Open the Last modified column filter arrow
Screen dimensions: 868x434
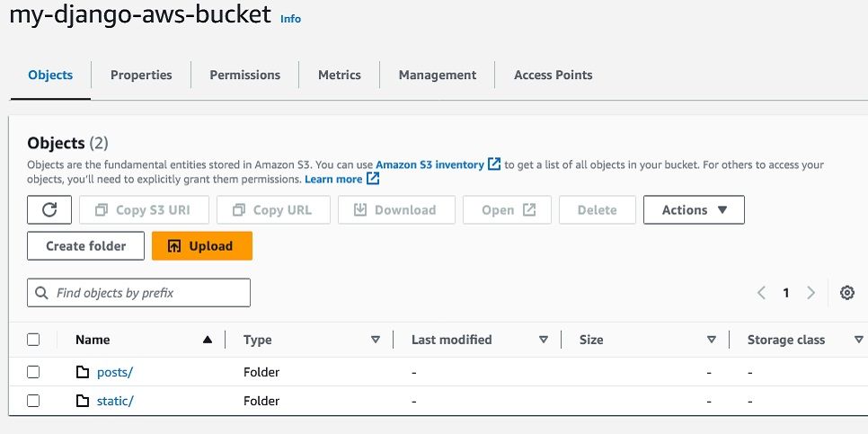(544, 340)
